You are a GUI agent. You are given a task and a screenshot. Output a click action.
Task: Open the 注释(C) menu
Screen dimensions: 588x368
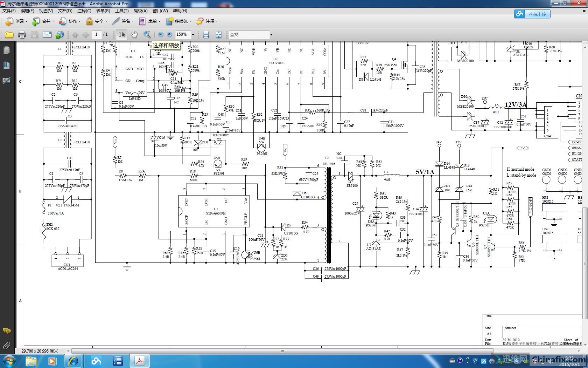pyautogui.click(x=84, y=11)
